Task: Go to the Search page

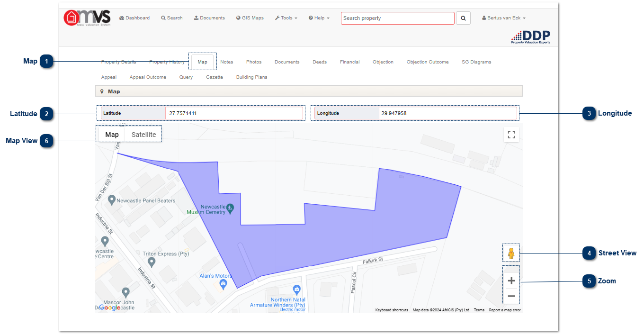Action: pyautogui.click(x=171, y=18)
